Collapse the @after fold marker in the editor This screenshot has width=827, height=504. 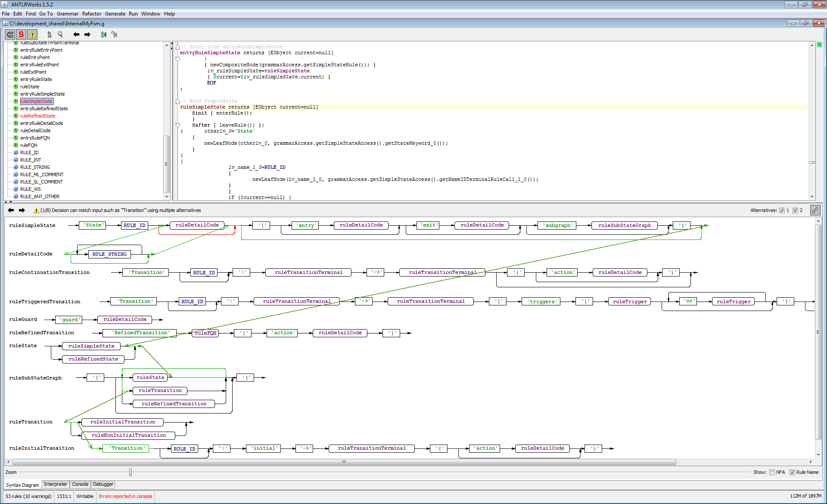click(x=177, y=125)
